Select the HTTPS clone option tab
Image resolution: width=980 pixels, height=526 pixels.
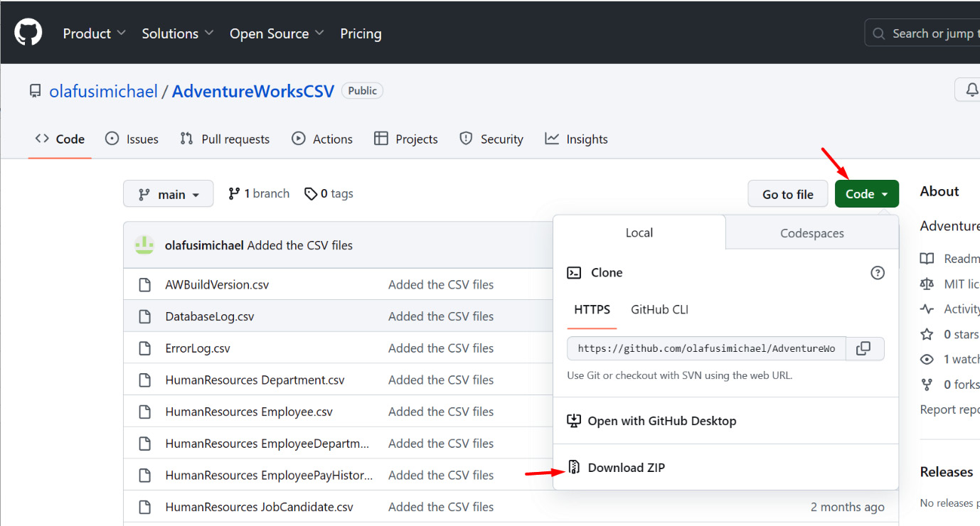[592, 309]
